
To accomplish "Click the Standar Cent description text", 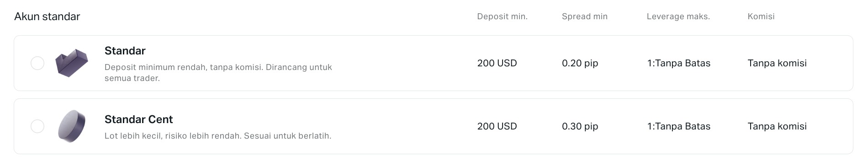I will click(218, 136).
